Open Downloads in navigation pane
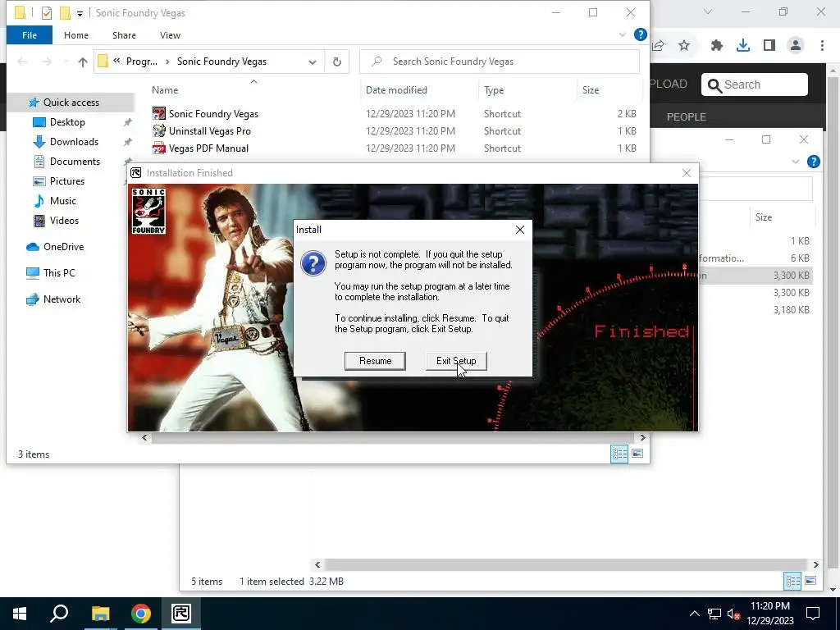 [x=74, y=142]
